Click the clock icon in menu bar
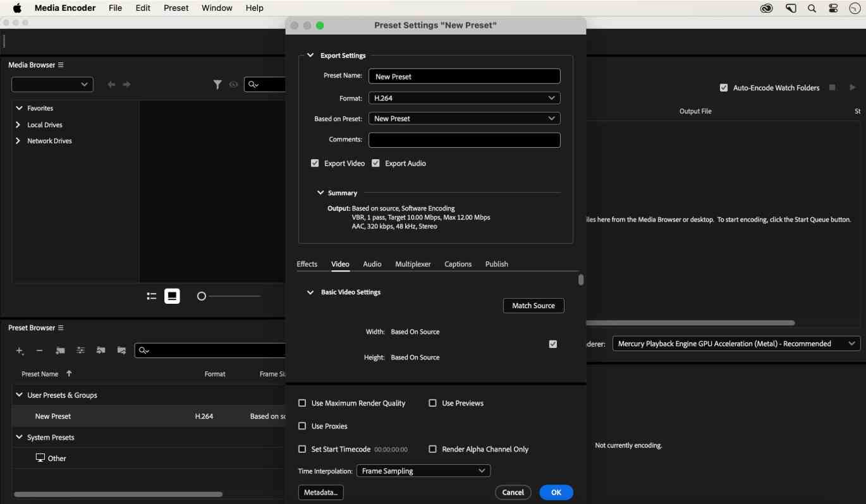The width and height of the screenshot is (866, 504). point(855,8)
